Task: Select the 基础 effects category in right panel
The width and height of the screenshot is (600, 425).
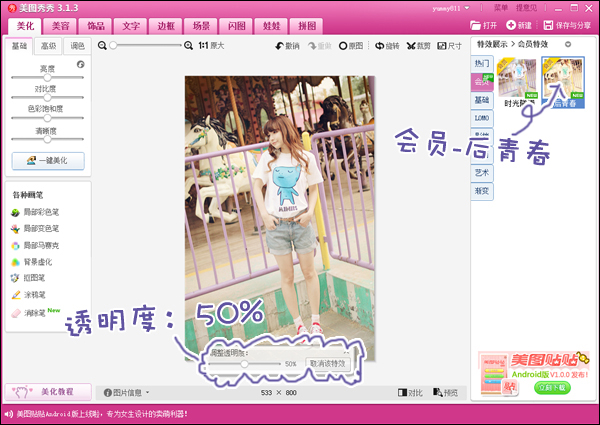Action: (482, 100)
